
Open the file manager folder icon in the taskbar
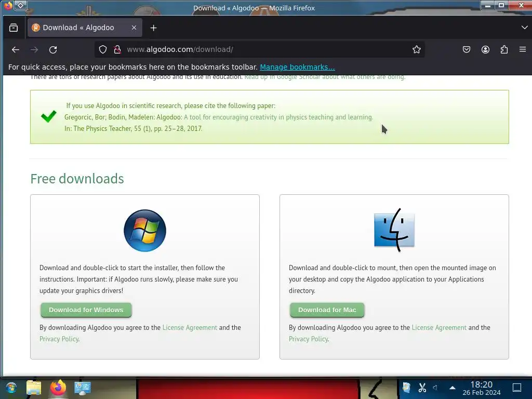(x=34, y=388)
